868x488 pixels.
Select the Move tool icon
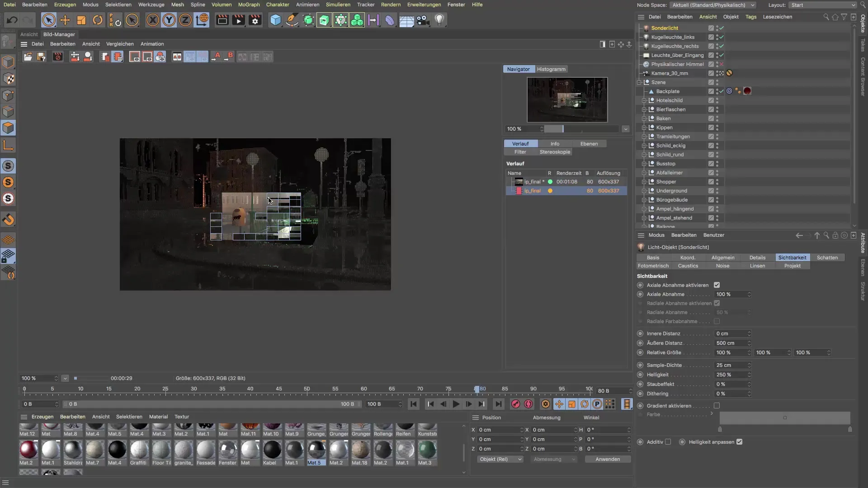pos(65,20)
